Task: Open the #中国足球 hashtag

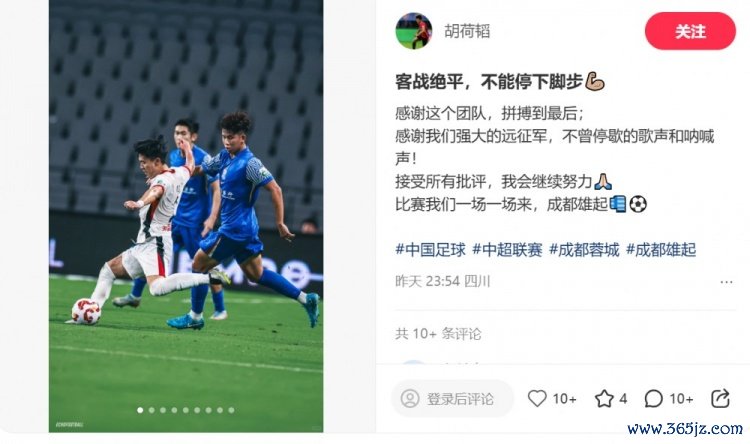Action: pyautogui.click(x=430, y=250)
